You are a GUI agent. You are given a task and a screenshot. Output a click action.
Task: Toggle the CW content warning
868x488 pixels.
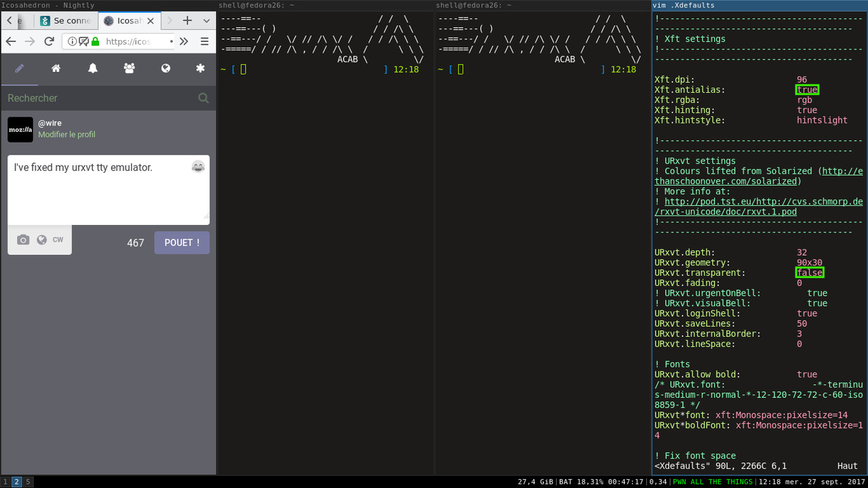(58, 240)
